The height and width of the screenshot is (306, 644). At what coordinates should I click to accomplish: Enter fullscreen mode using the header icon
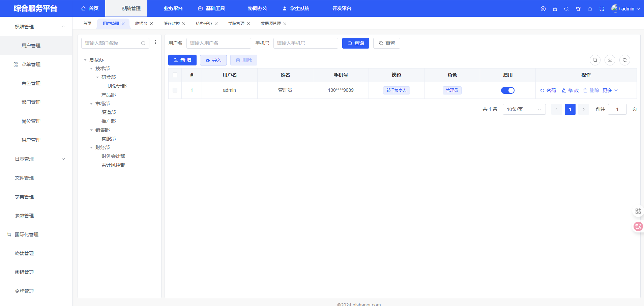[602, 9]
